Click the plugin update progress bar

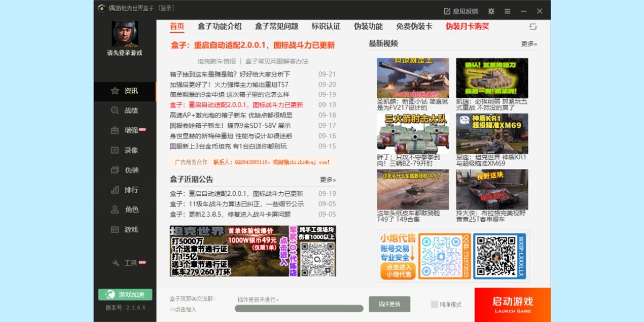tap(299, 309)
